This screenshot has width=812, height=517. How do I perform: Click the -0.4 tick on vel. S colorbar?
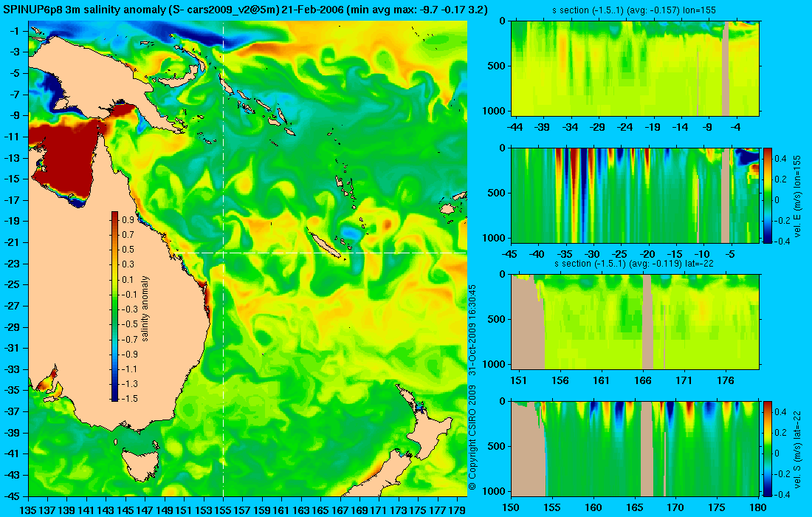(x=782, y=494)
